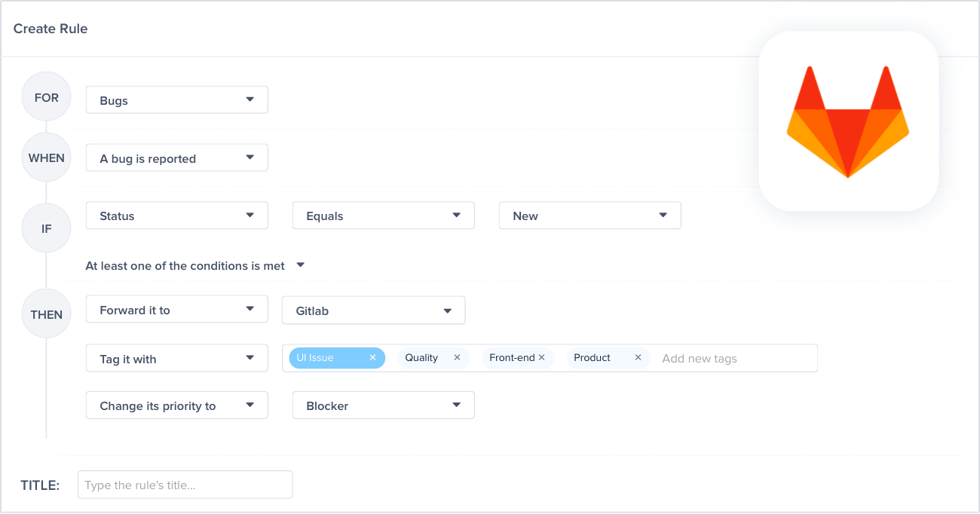Open the Bugs dropdown
This screenshot has height=514, width=980.
pos(177,100)
